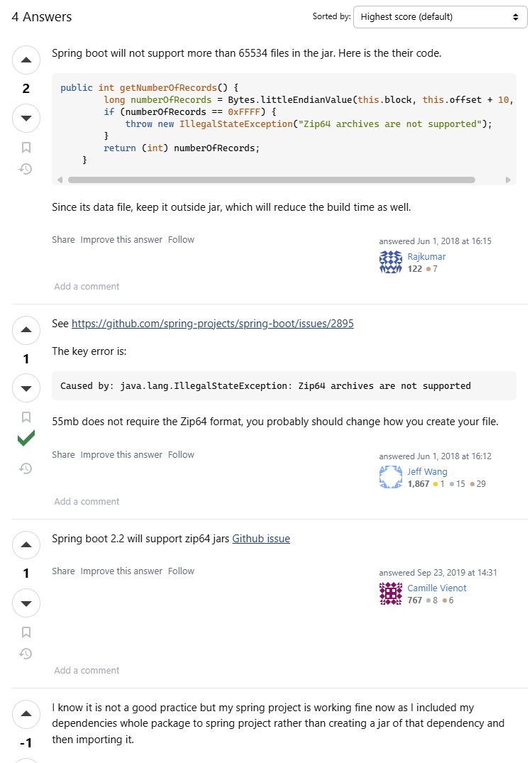Click Improve this answer on Camille's post

[121, 571]
